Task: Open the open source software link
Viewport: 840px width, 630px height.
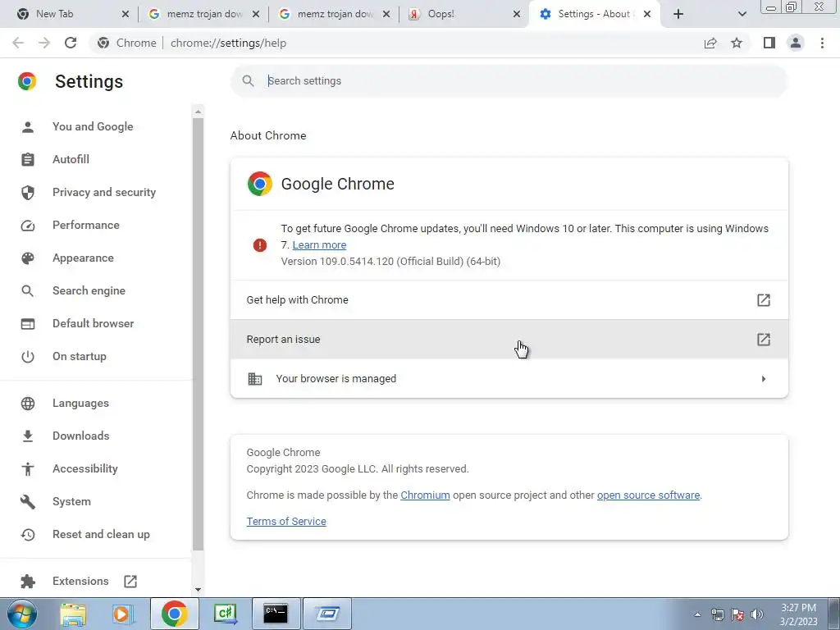Action: tap(648, 495)
